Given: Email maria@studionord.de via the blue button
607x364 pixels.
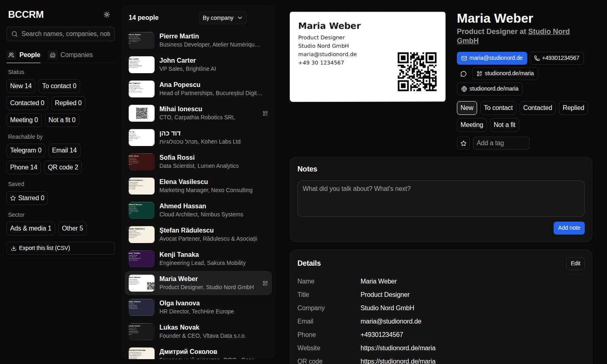Looking at the screenshot, I should click(x=492, y=58).
